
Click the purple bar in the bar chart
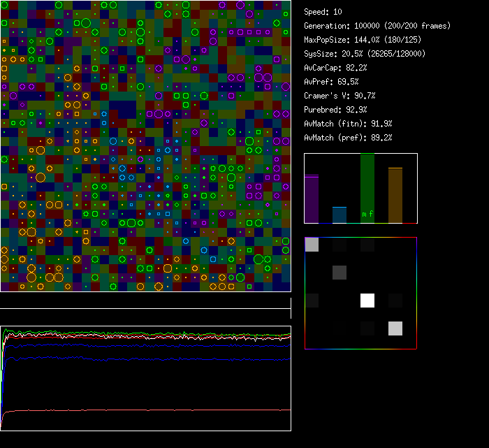(x=312, y=199)
